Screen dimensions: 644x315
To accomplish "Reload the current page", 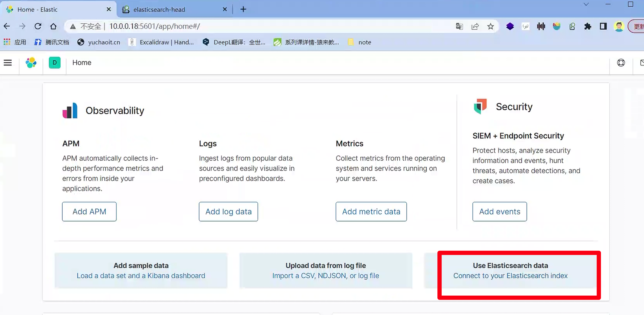I will tap(38, 26).
